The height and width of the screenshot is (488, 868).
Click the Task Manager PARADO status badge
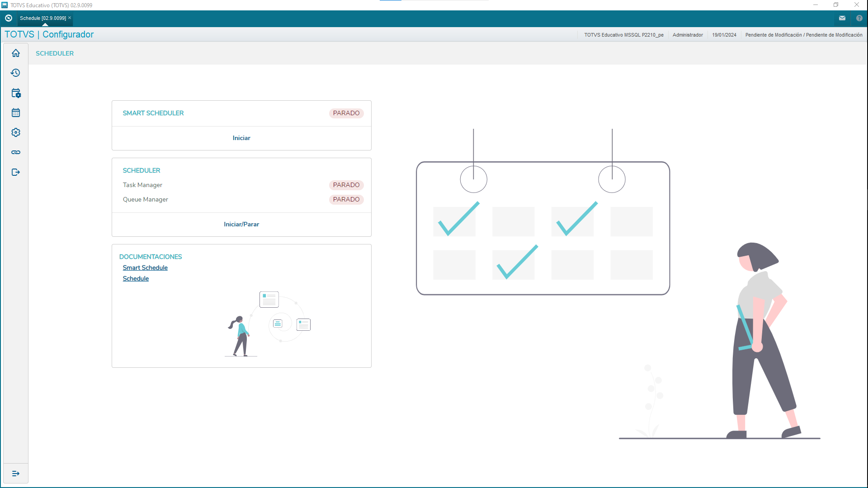coord(346,185)
